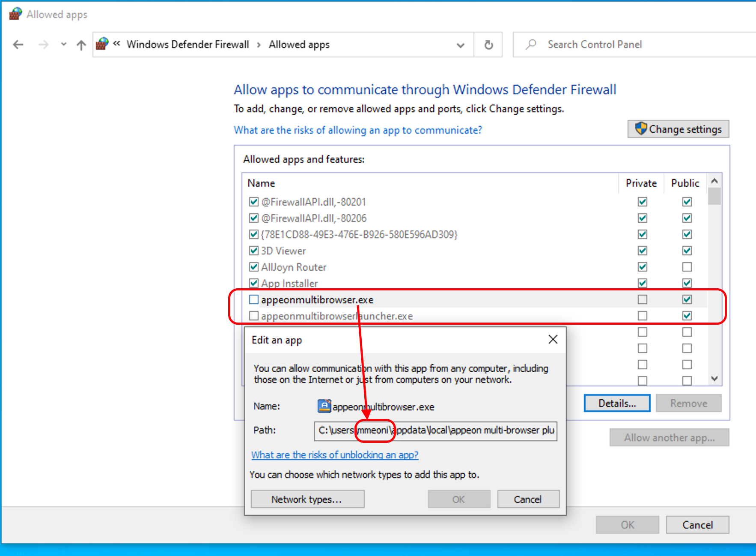
Task: Go up one level with Up arrow
Action: coord(81,45)
